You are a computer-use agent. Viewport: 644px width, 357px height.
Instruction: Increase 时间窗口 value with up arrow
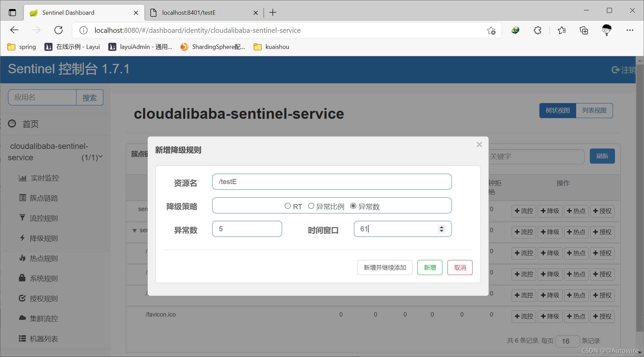pyautogui.click(x=442, y=227)
